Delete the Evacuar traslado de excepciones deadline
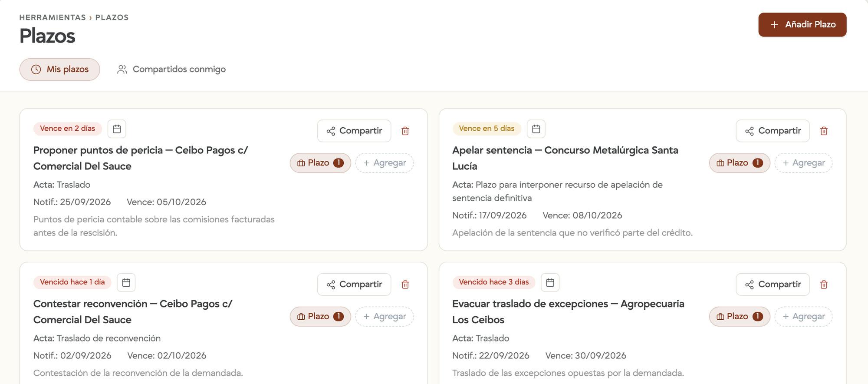 click(824, 285)
